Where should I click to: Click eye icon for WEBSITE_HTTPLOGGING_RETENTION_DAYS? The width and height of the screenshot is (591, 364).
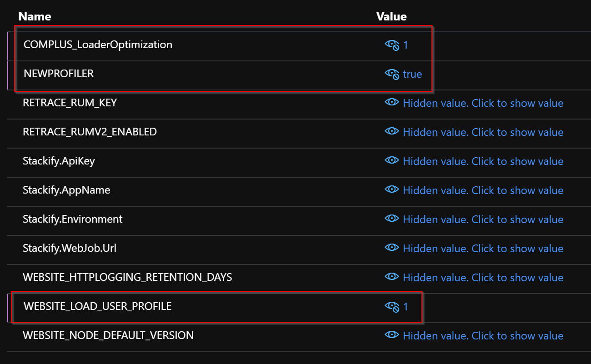[x=392, y=277]
